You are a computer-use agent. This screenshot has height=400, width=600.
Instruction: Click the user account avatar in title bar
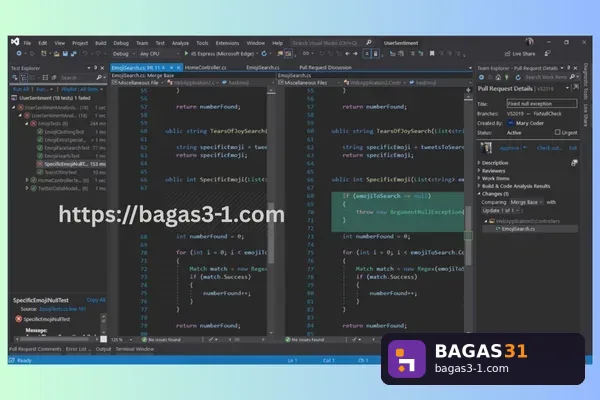click(x=530, y=42)
